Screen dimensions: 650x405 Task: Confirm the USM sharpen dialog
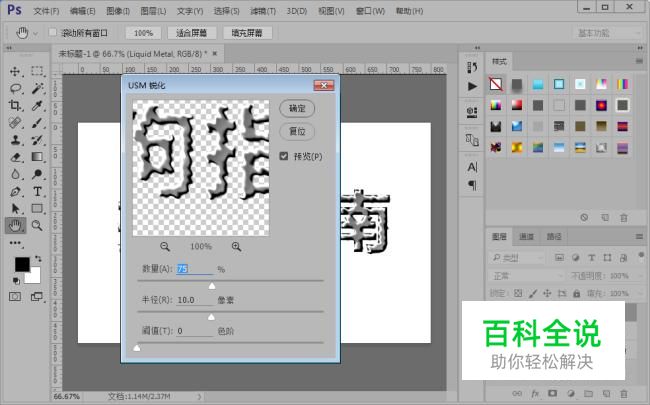(x=297, y=109)
